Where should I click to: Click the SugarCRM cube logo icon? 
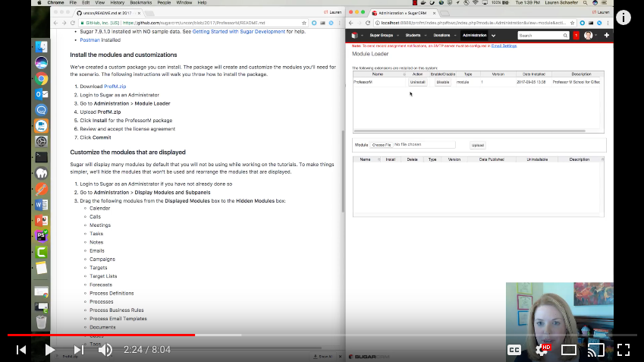tap(355, 36)
